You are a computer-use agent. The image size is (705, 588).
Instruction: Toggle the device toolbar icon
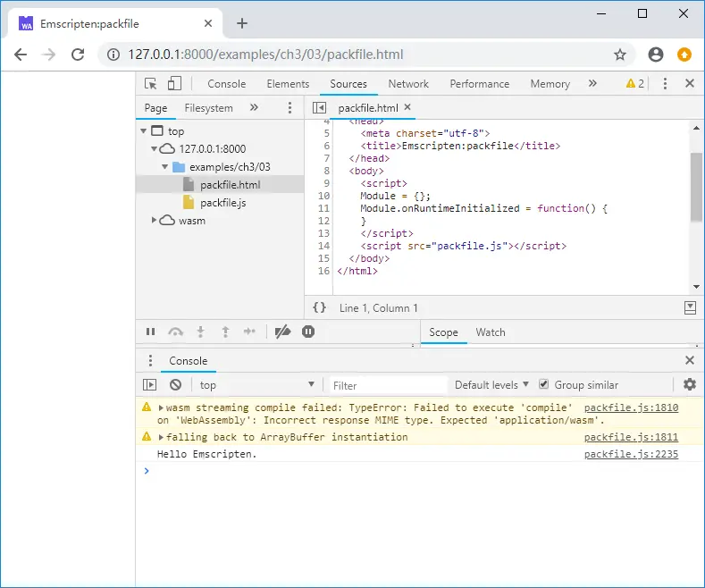click(x=174, y=84)
